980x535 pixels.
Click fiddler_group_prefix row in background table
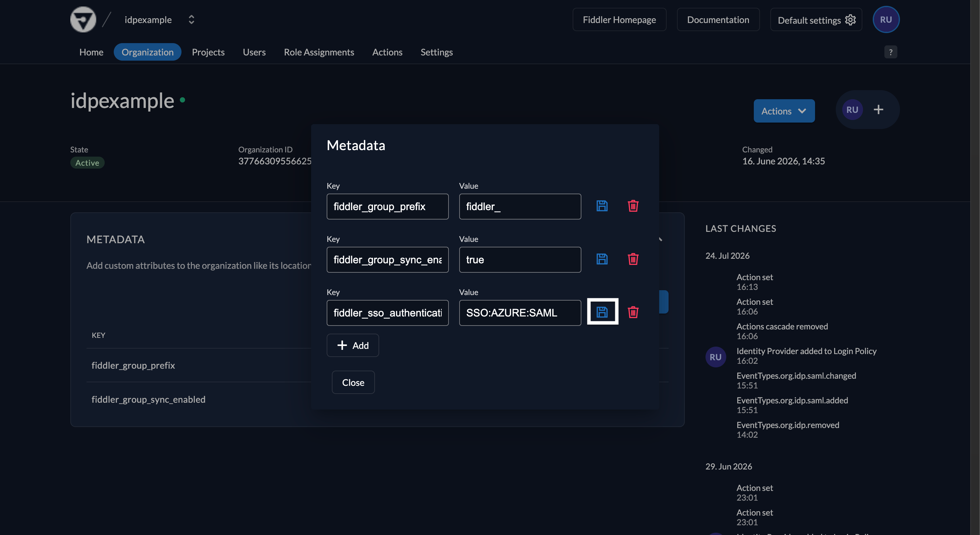coord(199,365)
